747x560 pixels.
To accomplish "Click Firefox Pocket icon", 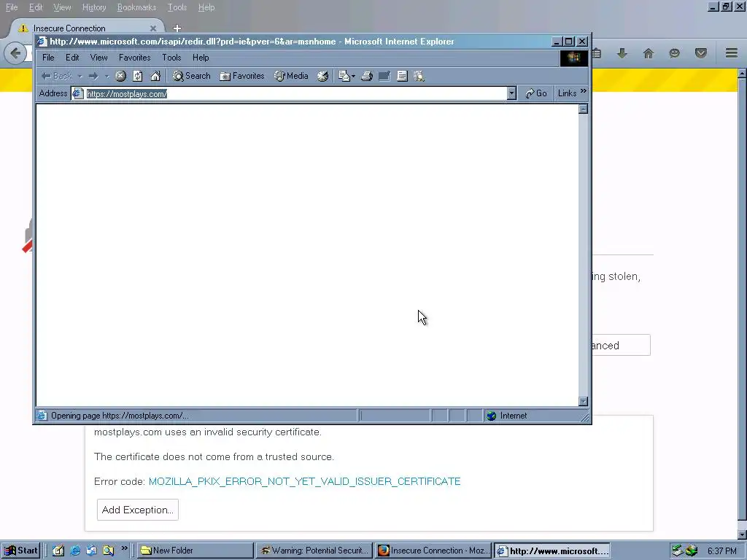I will click(700, 53).
